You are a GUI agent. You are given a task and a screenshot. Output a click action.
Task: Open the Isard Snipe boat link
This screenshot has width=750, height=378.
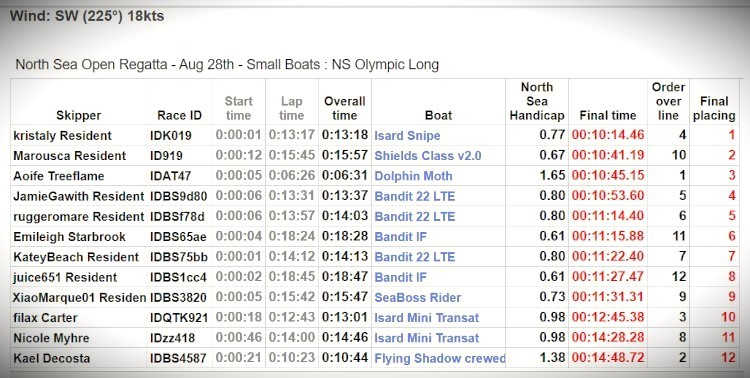click(x=407, y=135)
